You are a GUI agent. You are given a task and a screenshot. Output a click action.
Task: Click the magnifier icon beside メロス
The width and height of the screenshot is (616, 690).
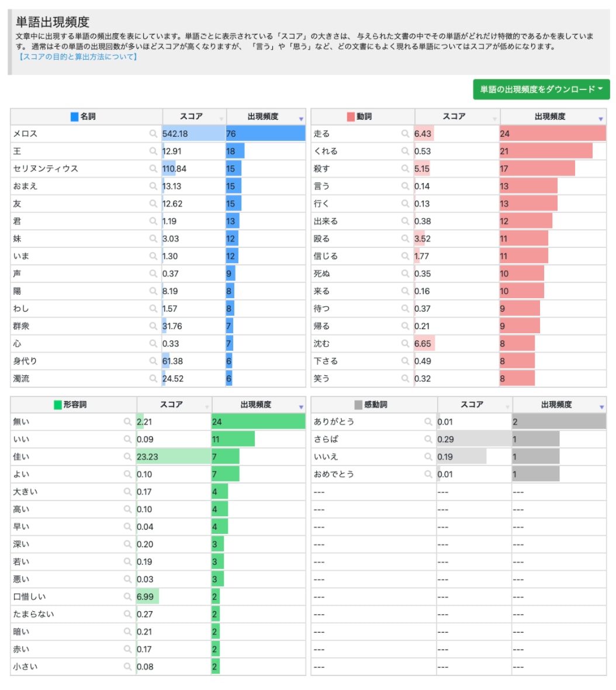[153, 134]
